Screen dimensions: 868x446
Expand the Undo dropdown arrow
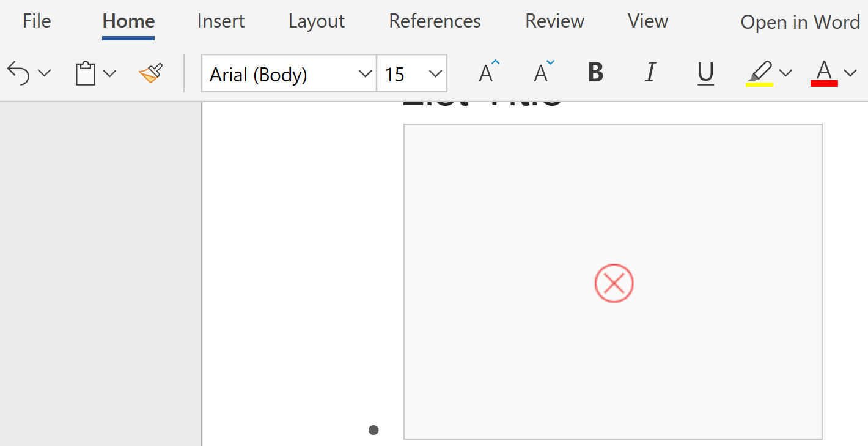click(x=44, y=74)
